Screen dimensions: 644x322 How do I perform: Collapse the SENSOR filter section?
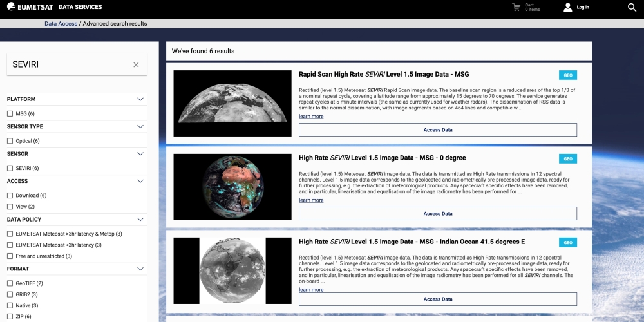coord(140,154)
